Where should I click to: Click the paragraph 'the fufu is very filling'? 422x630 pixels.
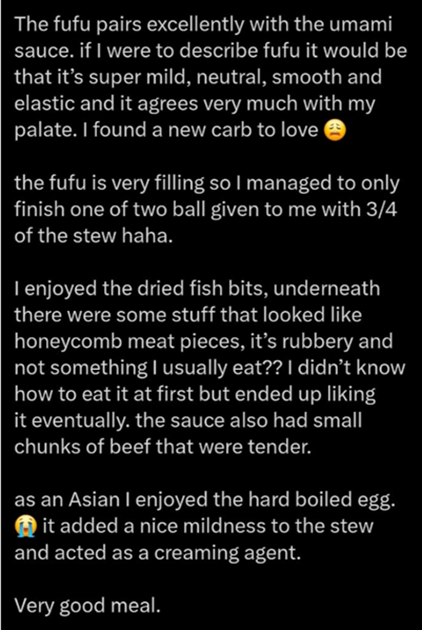point(207,209)
